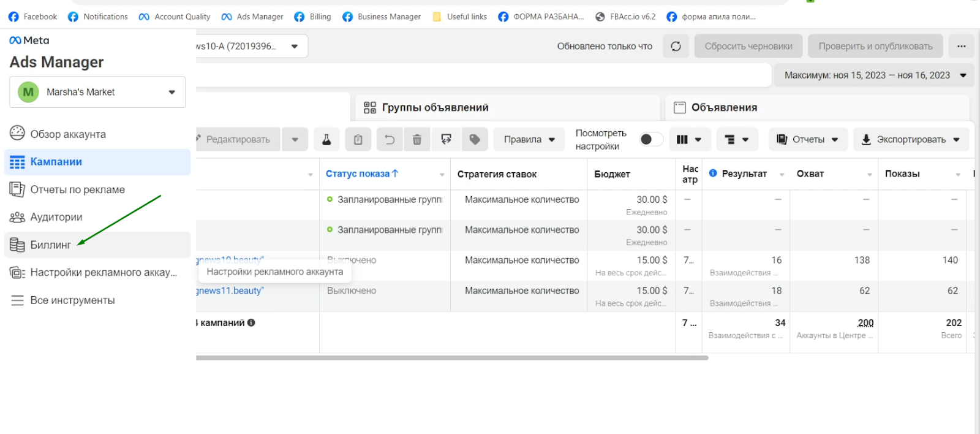The image size is (980, 434).
Task: Click the undo arrow icon
Action: click(390, 139)
